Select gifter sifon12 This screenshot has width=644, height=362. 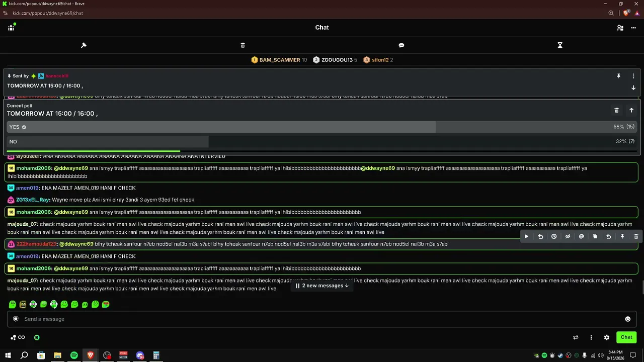tap(378, 60)
